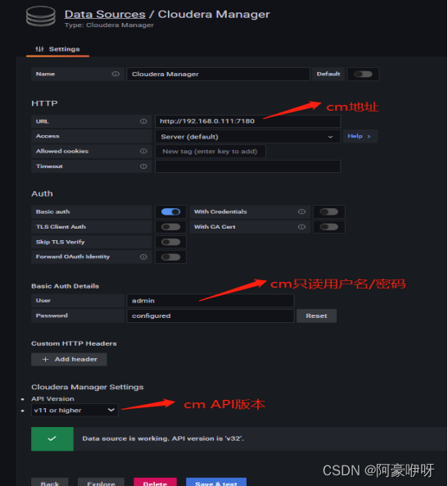The height and width of the screenshot is (486, 448).
Task: Click the info icon beside With CA Cert
Action: pos(301,226)
